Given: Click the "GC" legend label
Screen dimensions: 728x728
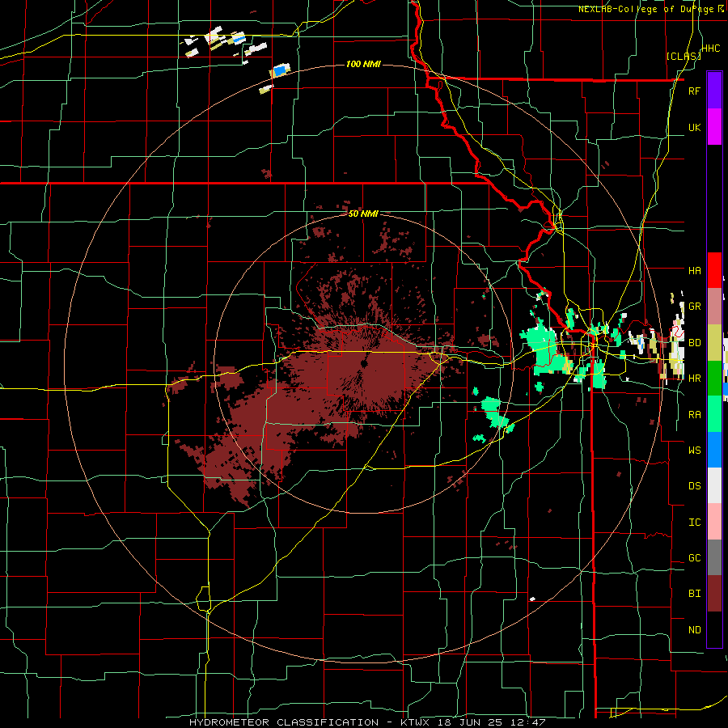Looking at the screenshot, I should (x=694, y=557).
